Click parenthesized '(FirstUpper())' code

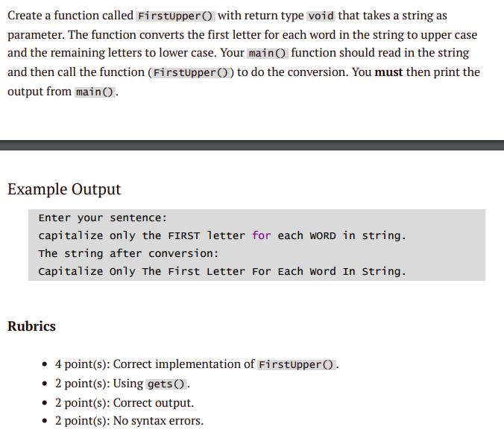(x=191, y=72)
